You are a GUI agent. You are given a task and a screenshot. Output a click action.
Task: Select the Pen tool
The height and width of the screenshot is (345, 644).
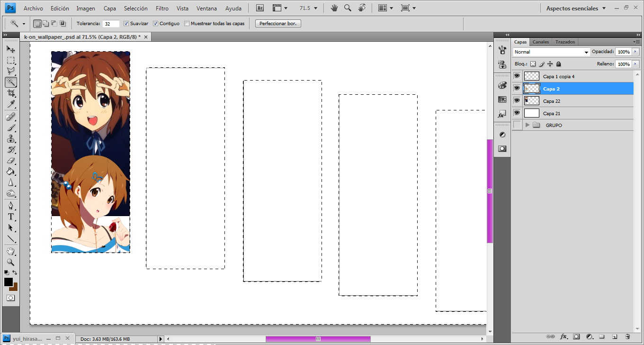coord(10,206)
